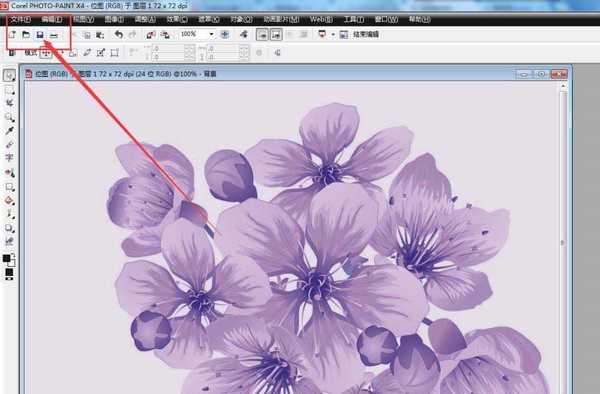Select the Rectangle mask tool
Viewport: 600px width, 394px height.
tap(10, 90)
